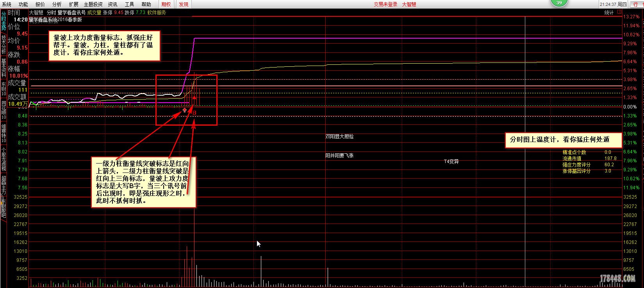Click the 交易未登录 login link

(385, 4)
